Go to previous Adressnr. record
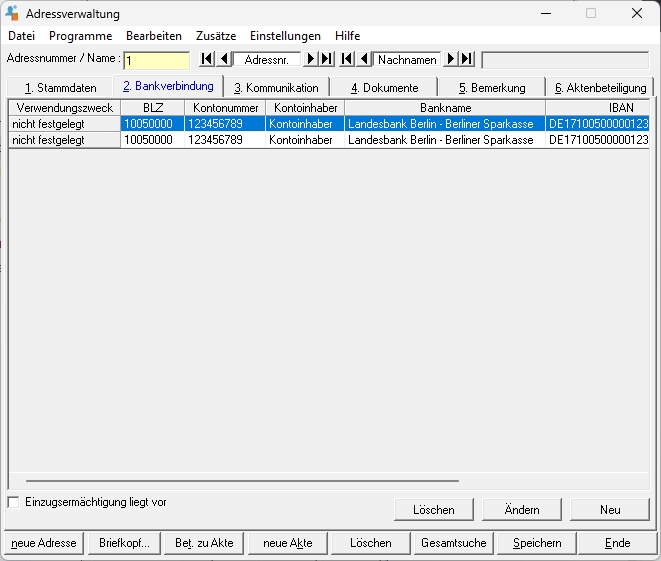This screenshot has height=561, width=661. click(224, 60)
